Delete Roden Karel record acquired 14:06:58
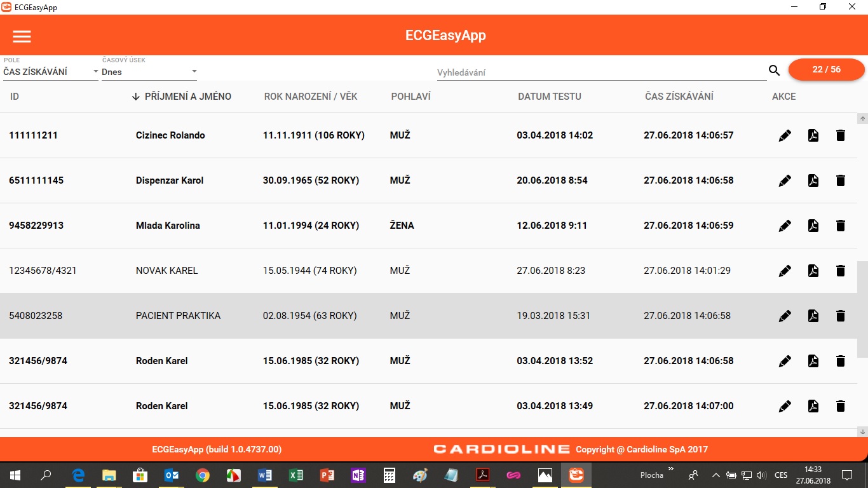 [x=841, y=361]
